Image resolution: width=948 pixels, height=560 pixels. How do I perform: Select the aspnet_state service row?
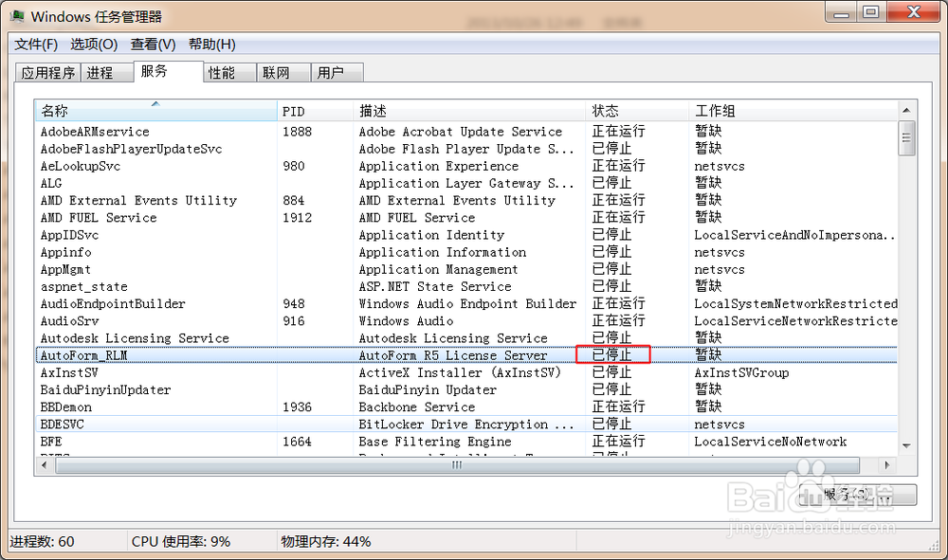point(466,287)
